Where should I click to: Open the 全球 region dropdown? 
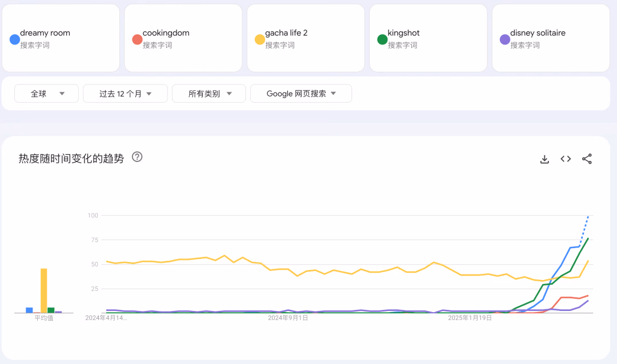point(46,94)
